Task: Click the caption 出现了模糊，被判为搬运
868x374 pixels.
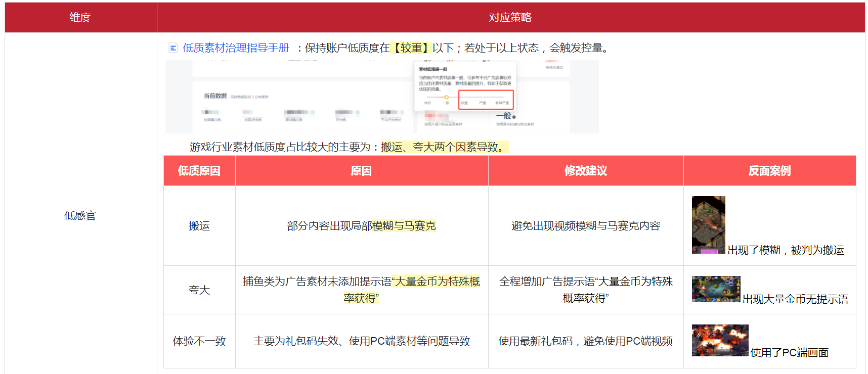Action: pyautogui.click(x=786, y=250)
